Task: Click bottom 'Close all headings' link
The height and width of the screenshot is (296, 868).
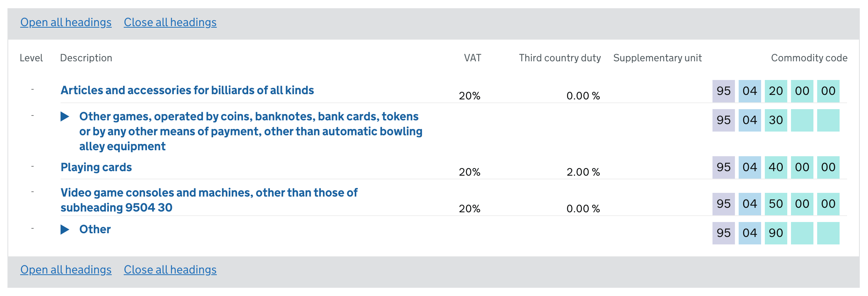Action: 170,270
